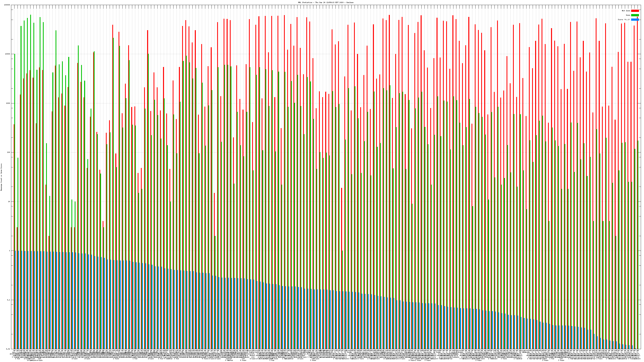Click the red Not Spam legend swatch
Image resolution: width=644 pixels, height=362 pixels.
coord(635,11)
